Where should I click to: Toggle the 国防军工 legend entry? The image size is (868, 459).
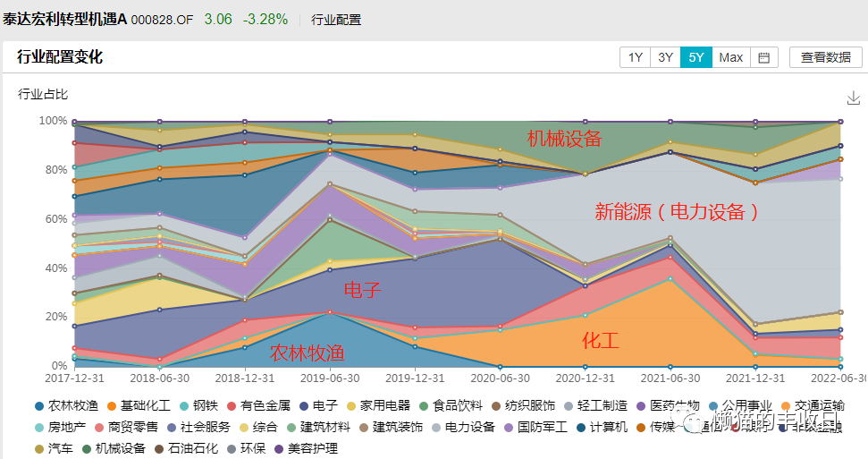click(x=535, y=427)
